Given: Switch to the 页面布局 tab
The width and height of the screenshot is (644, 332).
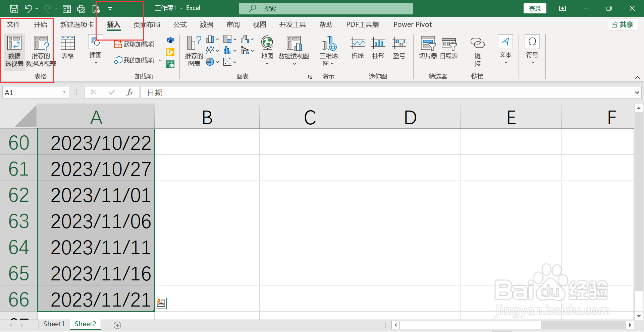Looking at the screenshot, I should coord(147,24).
